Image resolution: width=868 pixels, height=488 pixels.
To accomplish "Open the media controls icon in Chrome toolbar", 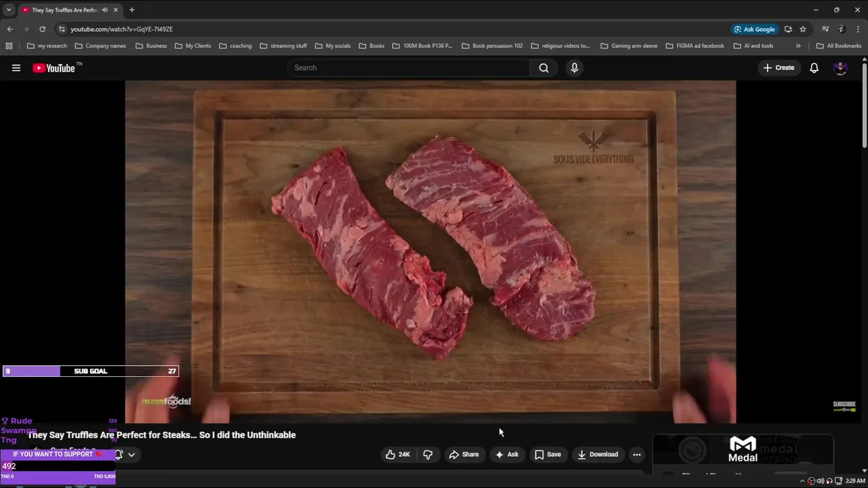I will (825, 29).
